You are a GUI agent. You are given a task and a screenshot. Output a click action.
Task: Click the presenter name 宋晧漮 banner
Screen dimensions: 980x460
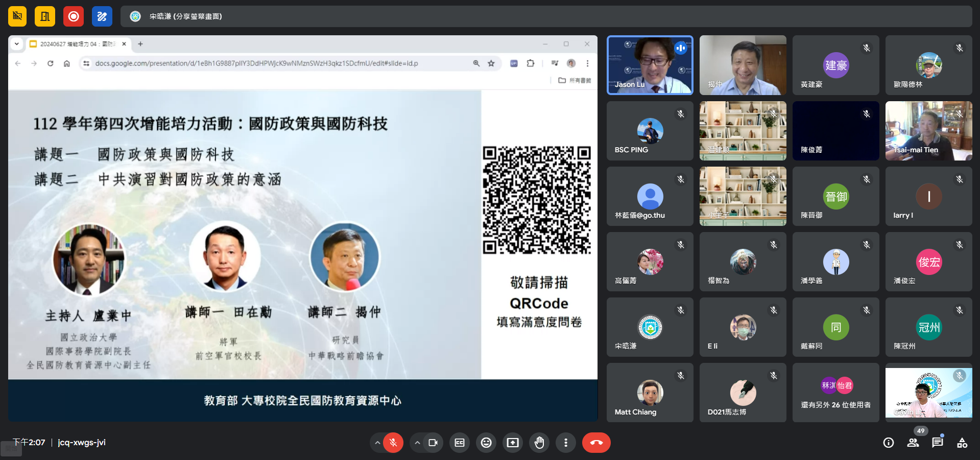pyautogui.click(x=546, y=16)
